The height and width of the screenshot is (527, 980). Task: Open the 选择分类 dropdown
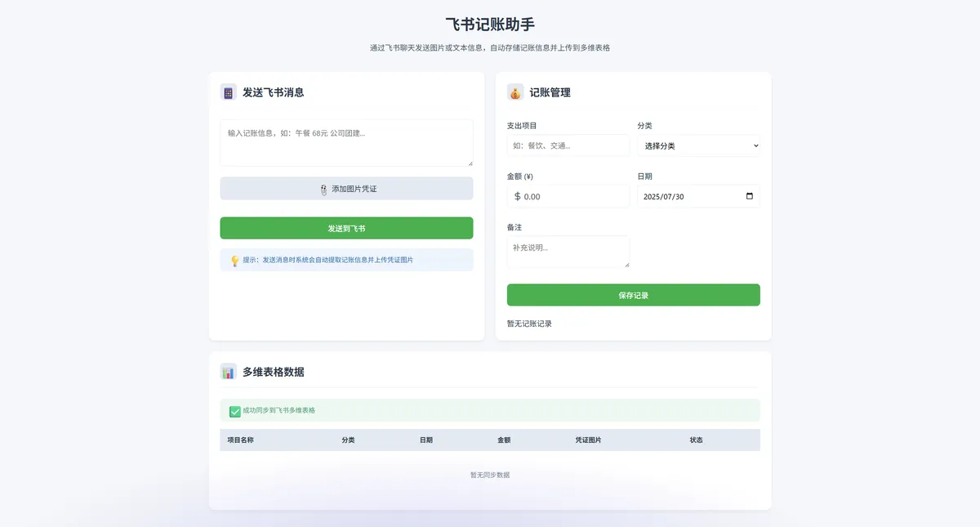click(x=698, y=146)
